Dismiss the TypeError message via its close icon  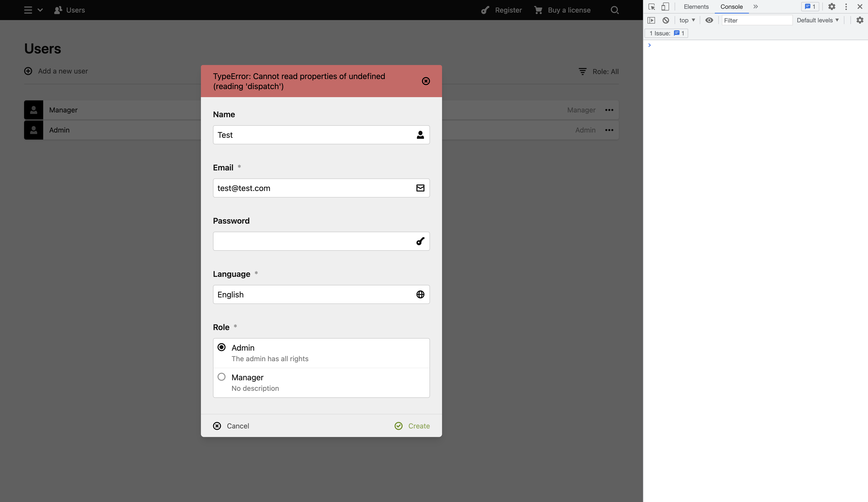[x=426, y=81]
